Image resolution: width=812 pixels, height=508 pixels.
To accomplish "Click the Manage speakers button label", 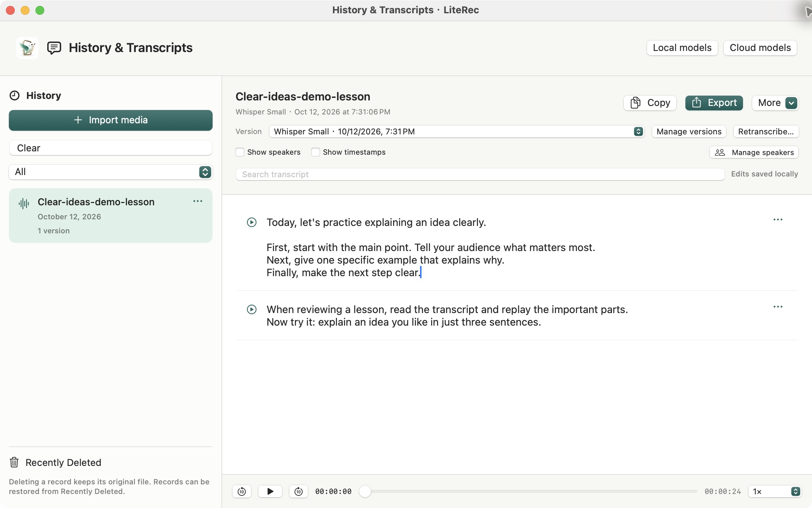I will tap(763, 152).
